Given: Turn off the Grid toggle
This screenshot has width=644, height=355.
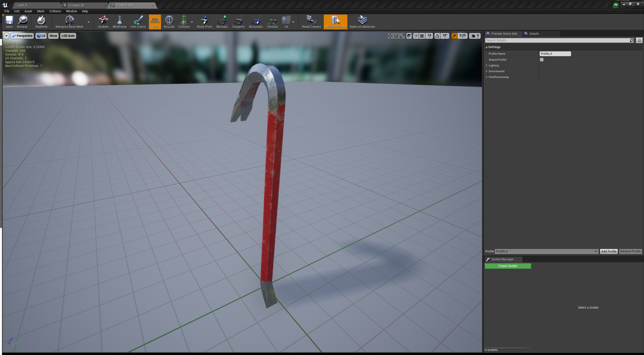Looking at the screenshot, I should (155, 22).
